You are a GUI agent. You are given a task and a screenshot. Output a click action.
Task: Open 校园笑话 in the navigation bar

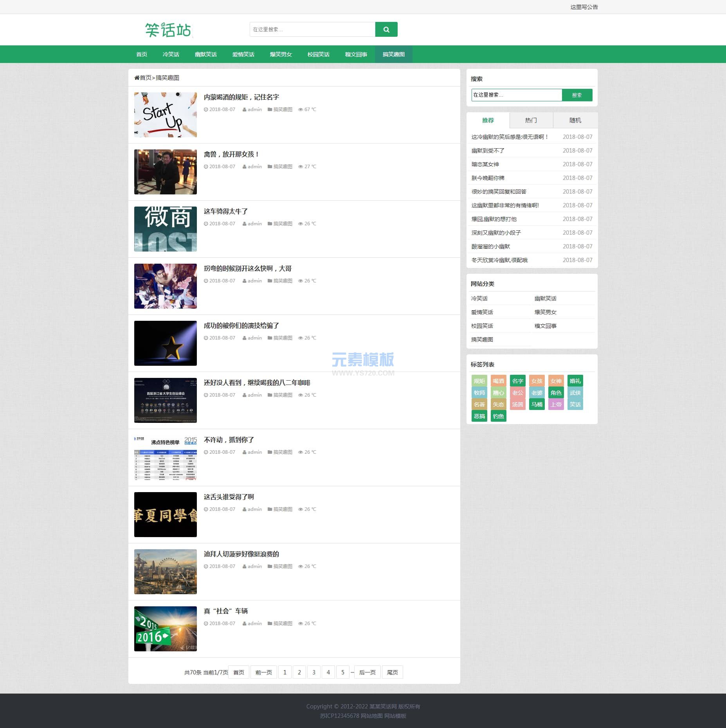tap(319, 54)
